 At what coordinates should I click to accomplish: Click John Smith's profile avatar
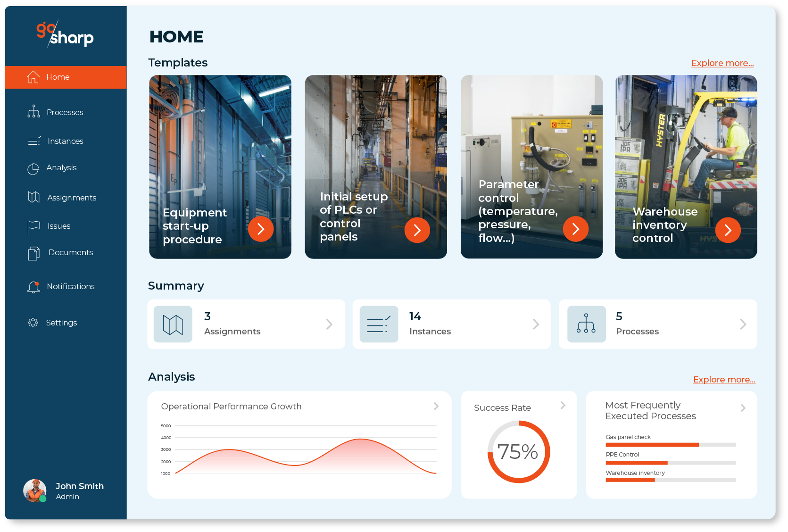34,490
